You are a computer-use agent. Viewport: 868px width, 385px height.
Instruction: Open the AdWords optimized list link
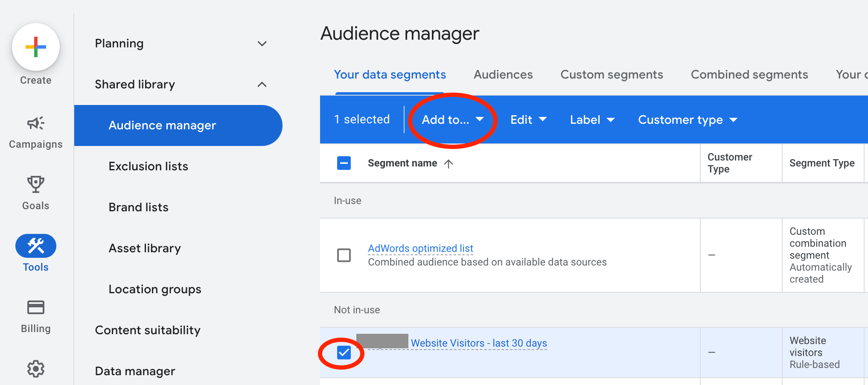tap(420, 248)
